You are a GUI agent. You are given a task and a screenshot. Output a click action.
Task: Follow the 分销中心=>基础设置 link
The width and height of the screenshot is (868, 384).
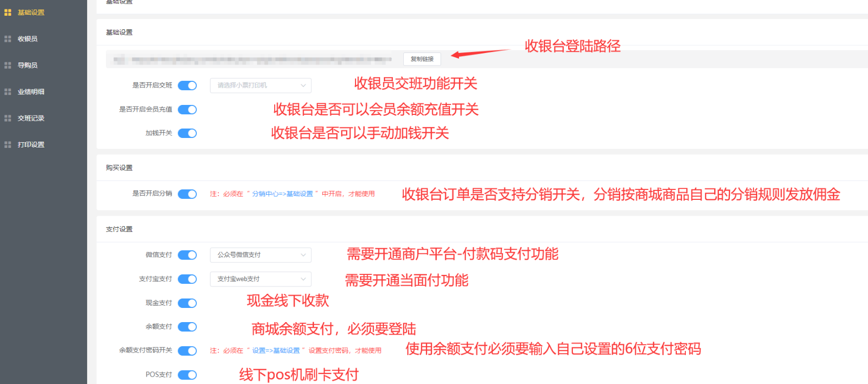tap(283, 194)
